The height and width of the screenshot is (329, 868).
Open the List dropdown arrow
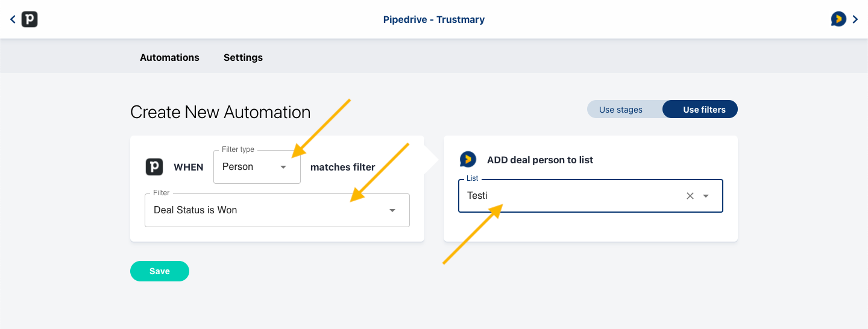[x=706, y=196]
